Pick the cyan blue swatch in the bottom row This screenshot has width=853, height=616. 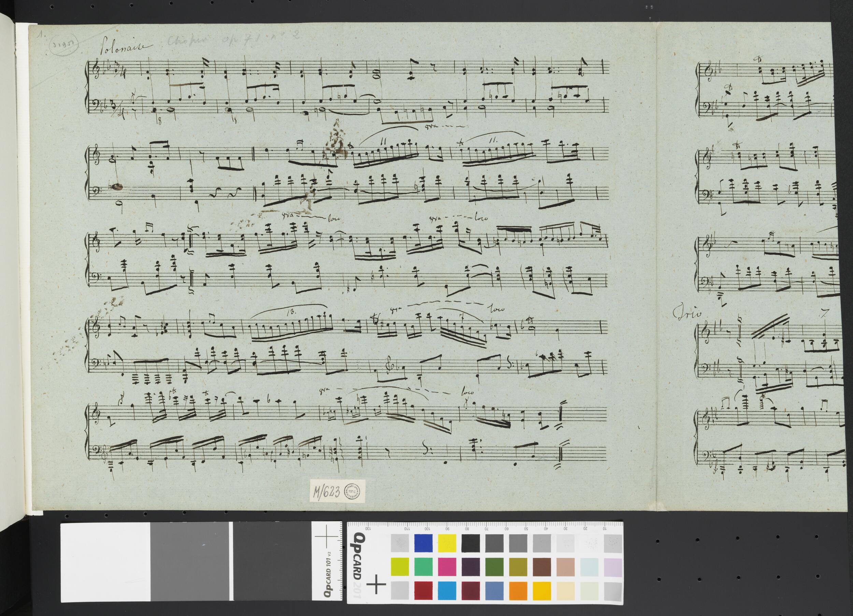pyautogui.click(x=447, y=590)
